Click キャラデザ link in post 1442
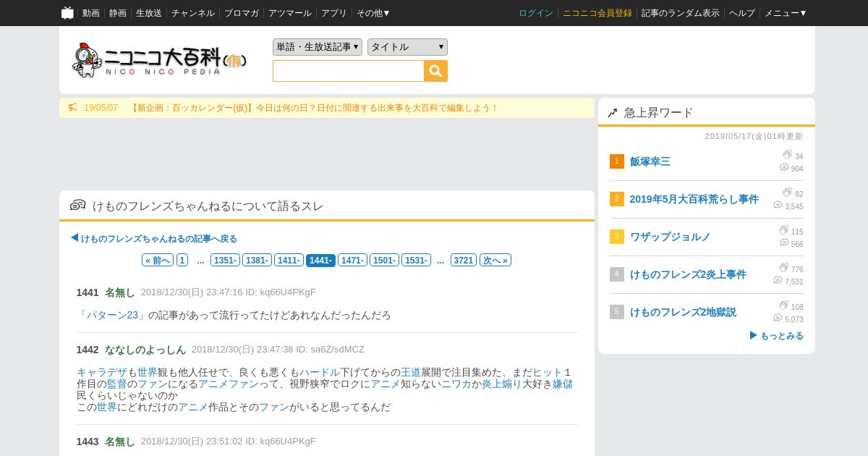The image size is (868, 456). 102,372
